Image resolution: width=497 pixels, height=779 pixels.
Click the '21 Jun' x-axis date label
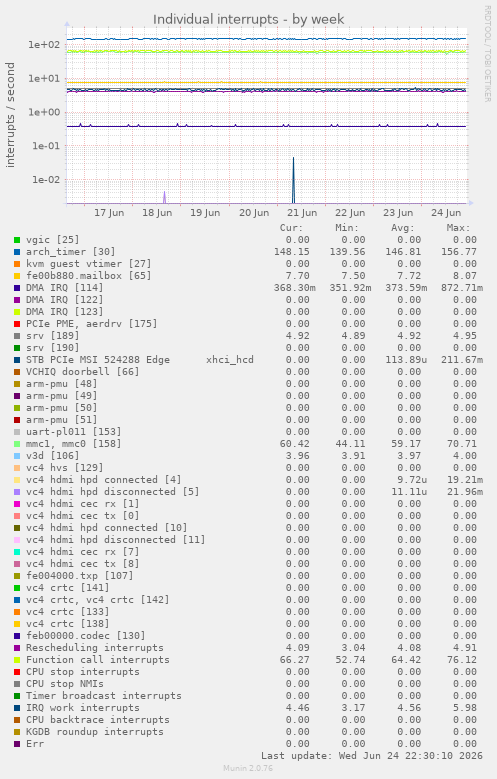click(x=302, y=213)
